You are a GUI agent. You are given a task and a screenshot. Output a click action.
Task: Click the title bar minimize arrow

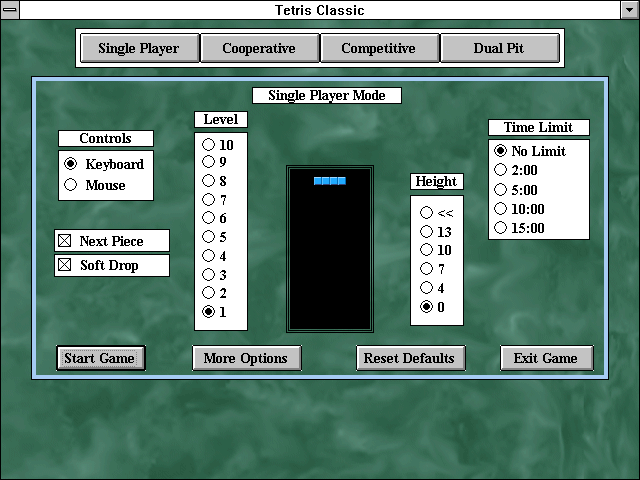(x=630, y=10)
